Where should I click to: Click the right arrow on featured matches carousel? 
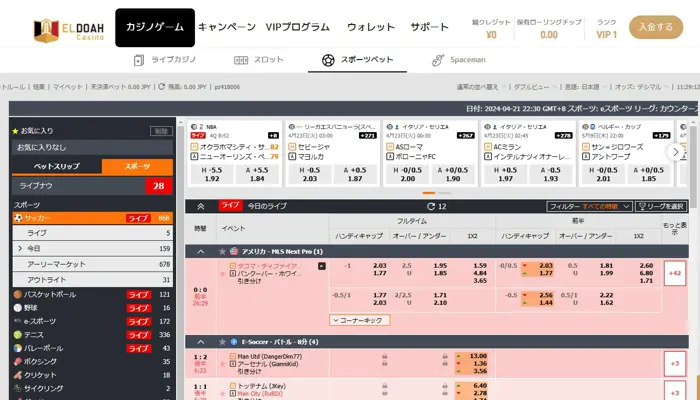click(675, 152)
